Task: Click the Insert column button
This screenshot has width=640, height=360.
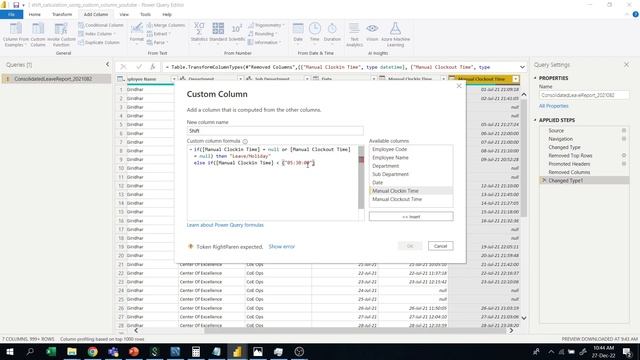Action: (x=411, y=216)
